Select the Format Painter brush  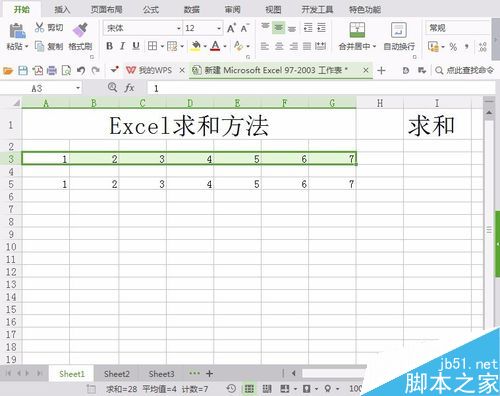80,30
